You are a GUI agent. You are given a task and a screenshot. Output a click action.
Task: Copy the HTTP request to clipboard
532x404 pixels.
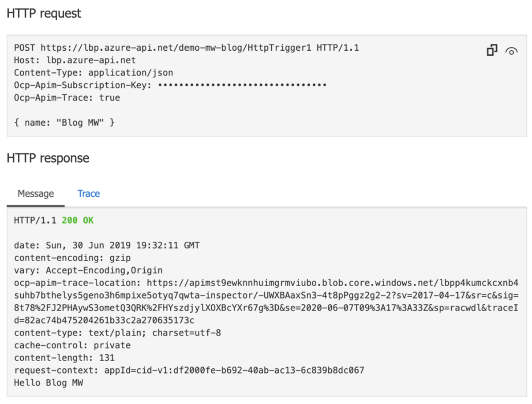(x=492, y=51)
